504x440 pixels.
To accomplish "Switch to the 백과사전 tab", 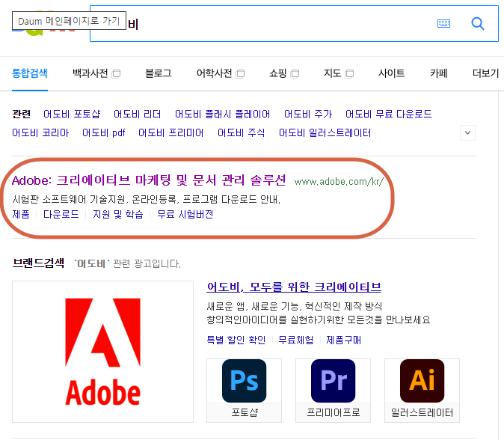I will [90, 73].
